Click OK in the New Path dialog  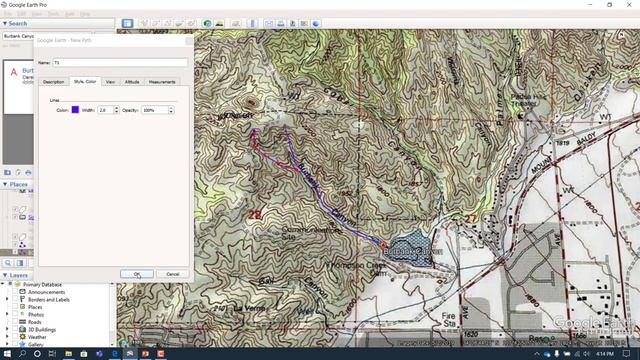pyautogui.click(x=137, y=274)
